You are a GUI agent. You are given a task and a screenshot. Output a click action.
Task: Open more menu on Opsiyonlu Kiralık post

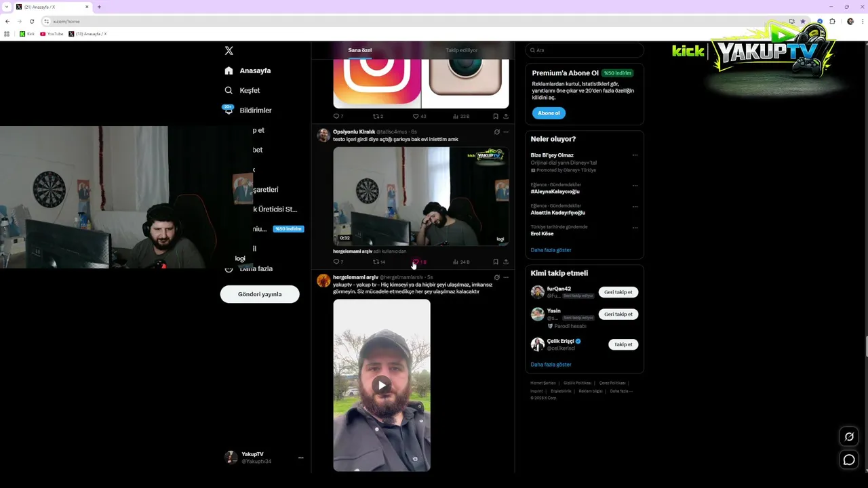click(506, 132)
